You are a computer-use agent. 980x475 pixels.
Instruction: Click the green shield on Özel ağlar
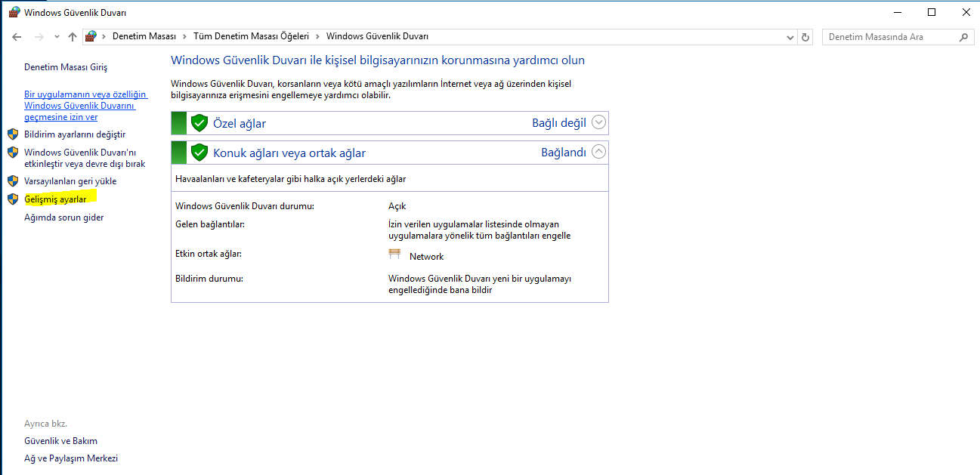(x=199, y=123)
